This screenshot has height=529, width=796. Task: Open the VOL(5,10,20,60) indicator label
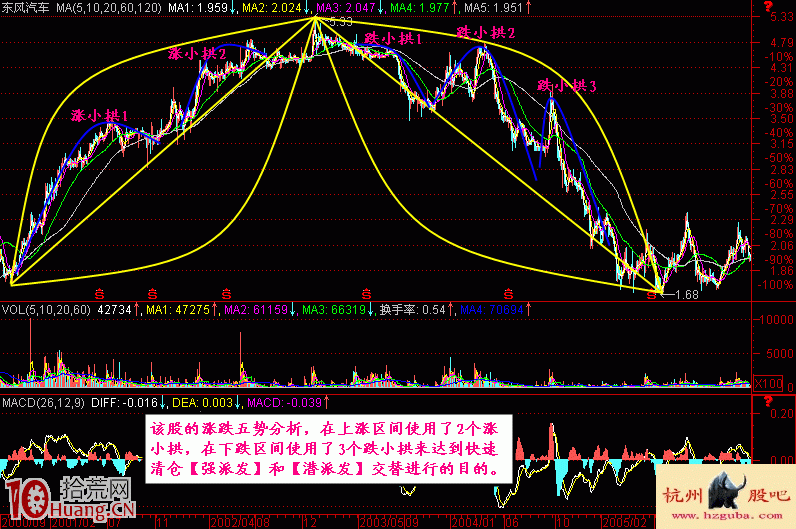[46, 310]
